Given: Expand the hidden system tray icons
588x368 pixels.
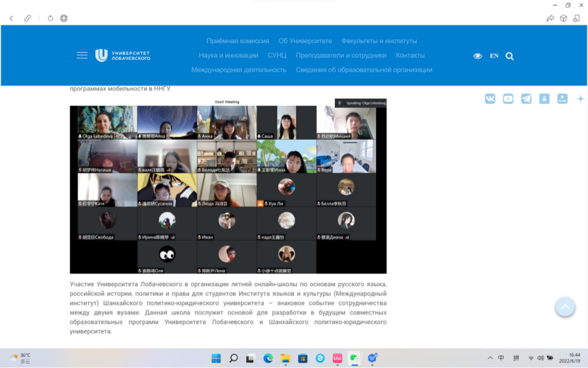Looking at the screenshot, I should (489, 358).
